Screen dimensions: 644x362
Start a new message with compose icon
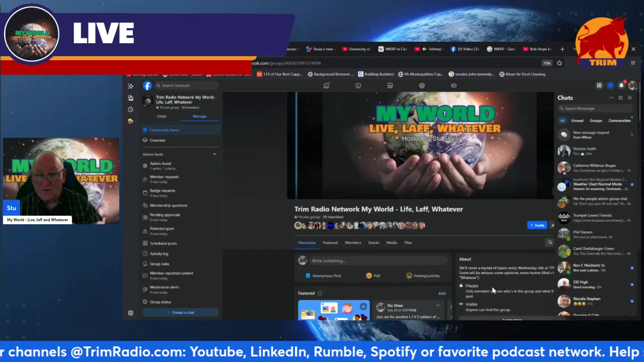pyautogui.click(x=629, y=98)
